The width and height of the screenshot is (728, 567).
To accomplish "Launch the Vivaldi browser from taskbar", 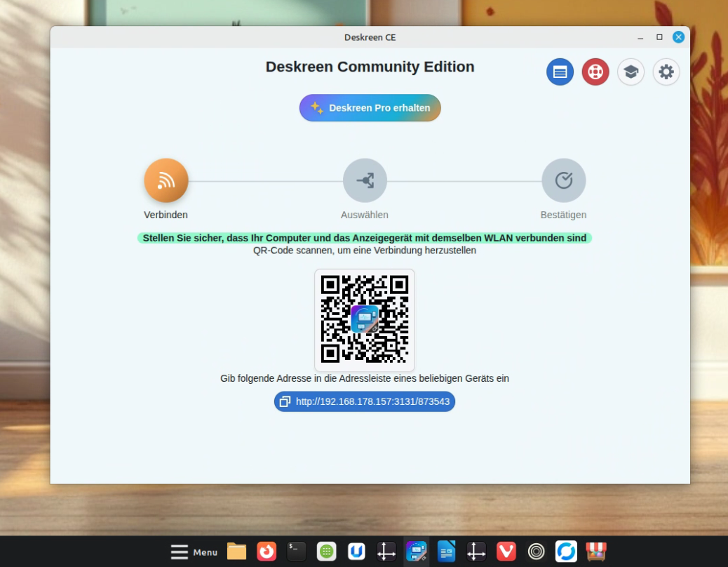I will coord(506,552).
